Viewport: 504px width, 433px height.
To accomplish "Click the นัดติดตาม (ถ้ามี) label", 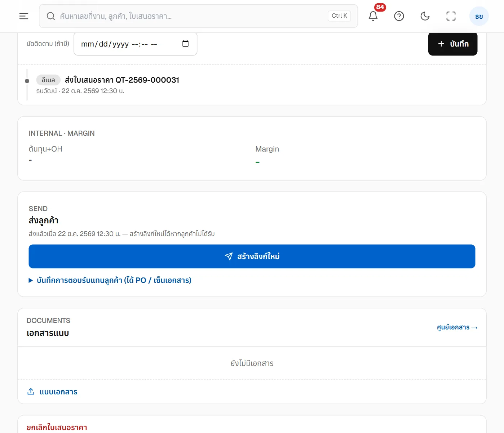I will pyautogui.click(x=48, y=44).
